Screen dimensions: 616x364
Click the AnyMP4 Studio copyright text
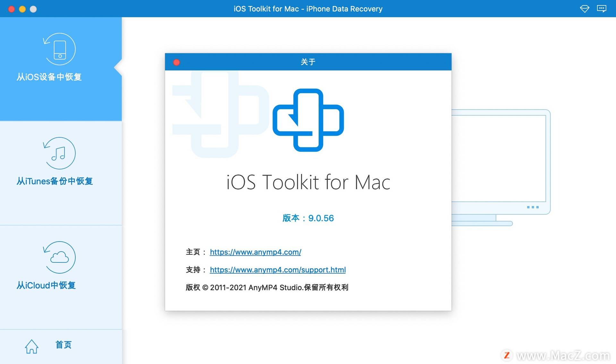[267, 287]
